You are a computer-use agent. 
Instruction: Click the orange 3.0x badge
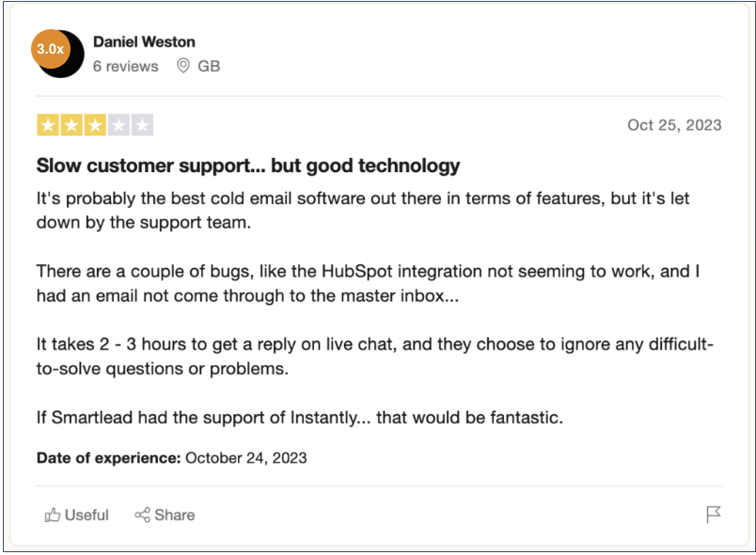pyautogui.click(x=50, y=49)
